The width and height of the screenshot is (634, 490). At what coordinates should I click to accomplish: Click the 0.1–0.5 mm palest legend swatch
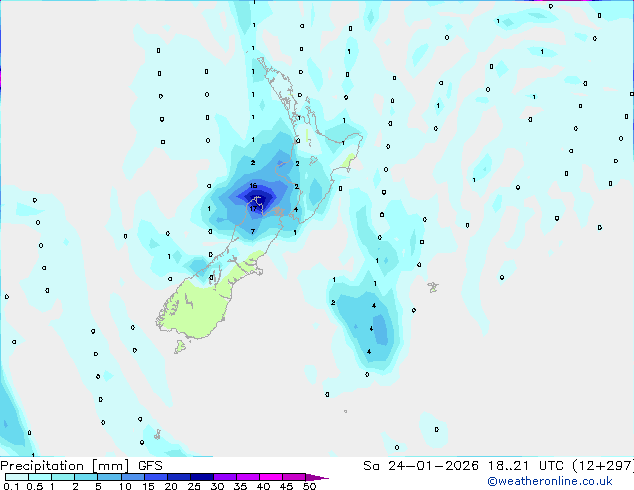[17, 477]
